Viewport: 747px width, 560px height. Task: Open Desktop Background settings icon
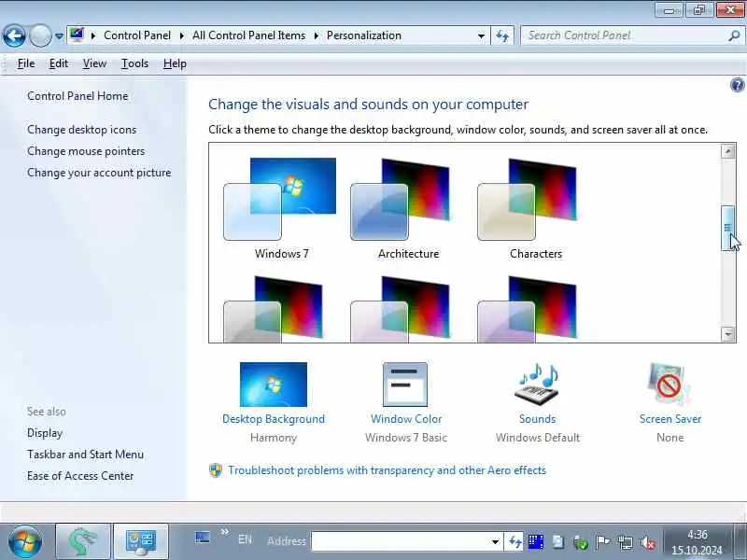click(274, 385)
